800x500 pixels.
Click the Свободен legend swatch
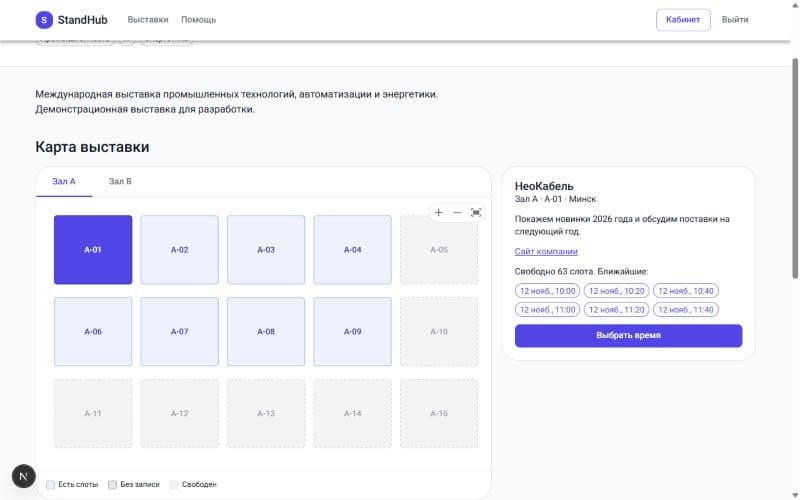[173, 485]
